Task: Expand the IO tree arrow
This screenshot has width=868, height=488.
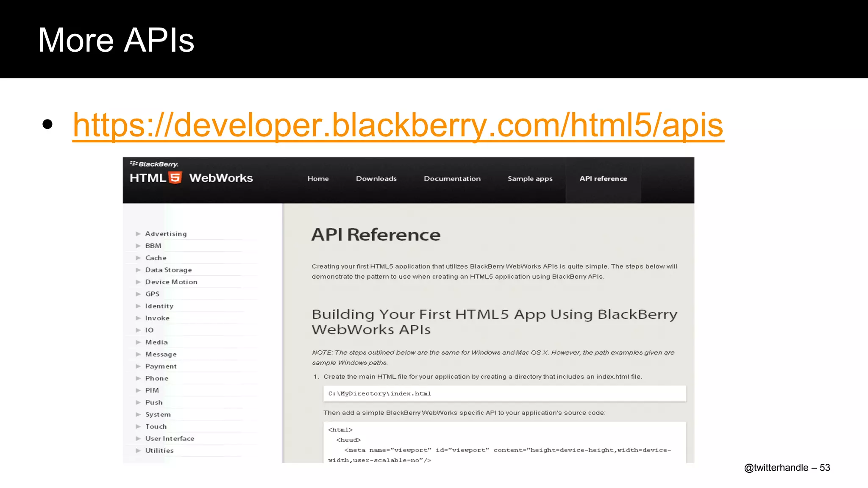Action: (138, 330)
